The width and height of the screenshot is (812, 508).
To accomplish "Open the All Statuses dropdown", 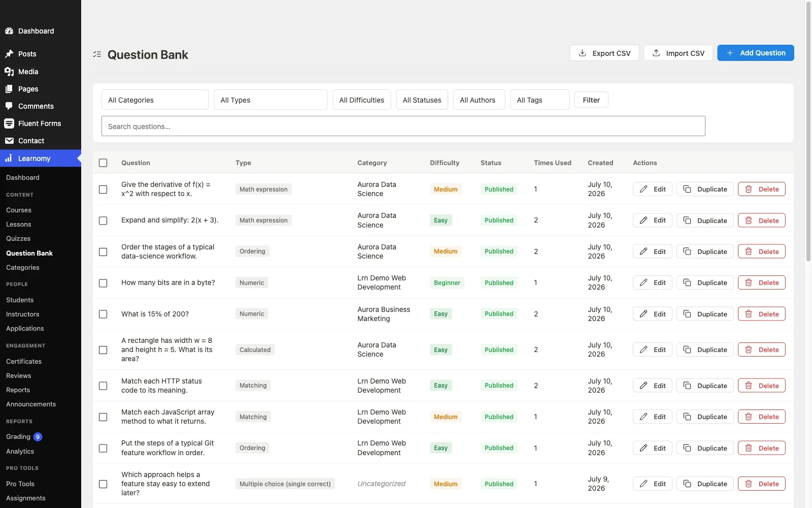I will coord(422,100).
